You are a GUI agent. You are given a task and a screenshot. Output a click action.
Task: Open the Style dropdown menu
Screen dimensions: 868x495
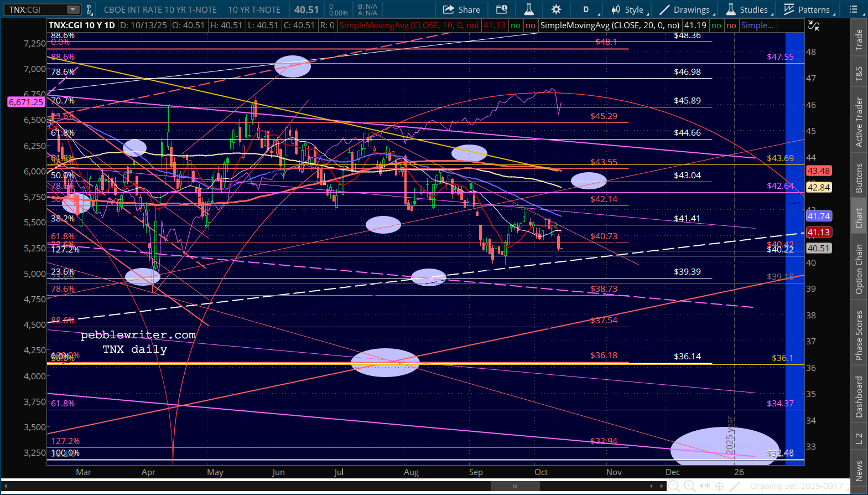pos(628,9)
